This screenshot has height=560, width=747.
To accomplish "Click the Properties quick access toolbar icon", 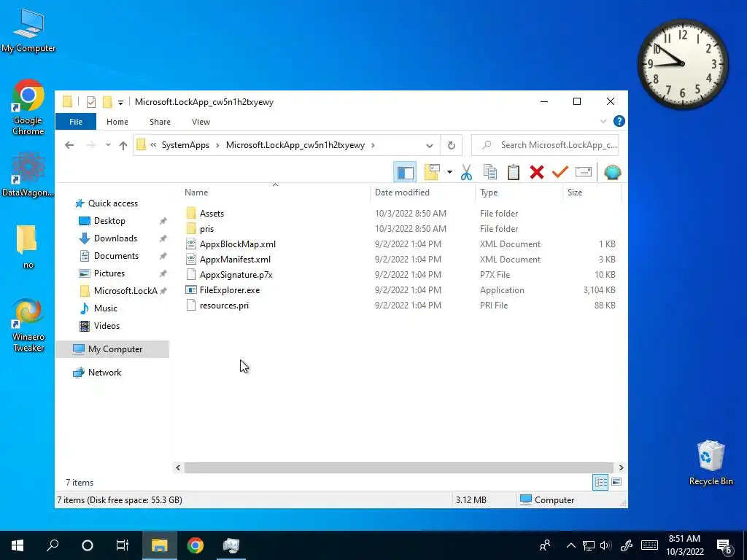I will tap(91, 102).
